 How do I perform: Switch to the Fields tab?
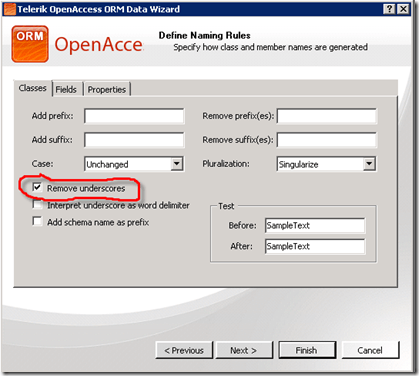[66, 89]
